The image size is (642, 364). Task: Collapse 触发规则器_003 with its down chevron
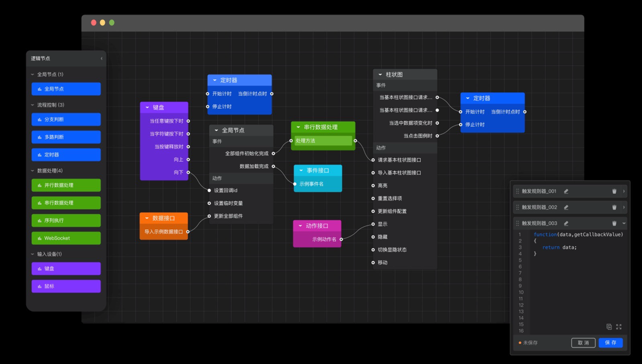[624, 223]
